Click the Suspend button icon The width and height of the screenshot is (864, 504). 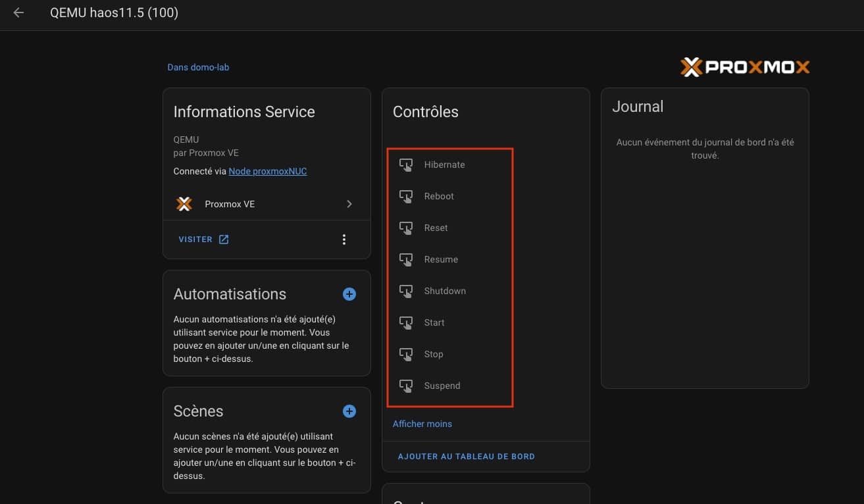point(406,386)
